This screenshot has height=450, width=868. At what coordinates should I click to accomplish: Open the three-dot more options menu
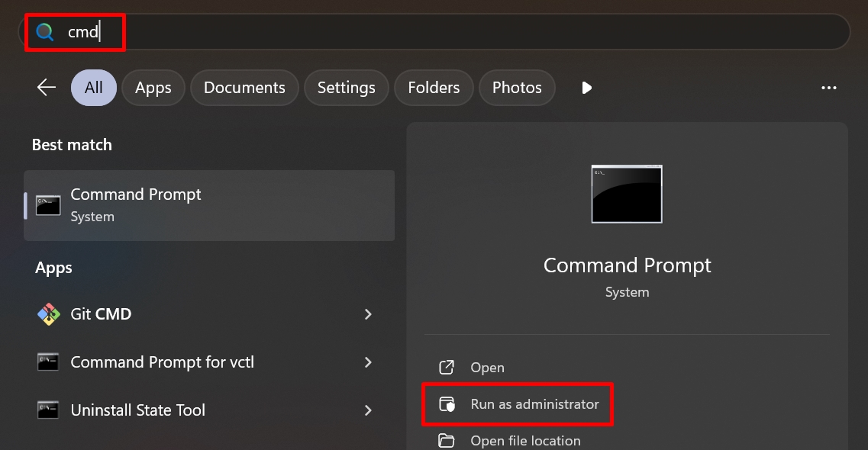coord(829,88)
